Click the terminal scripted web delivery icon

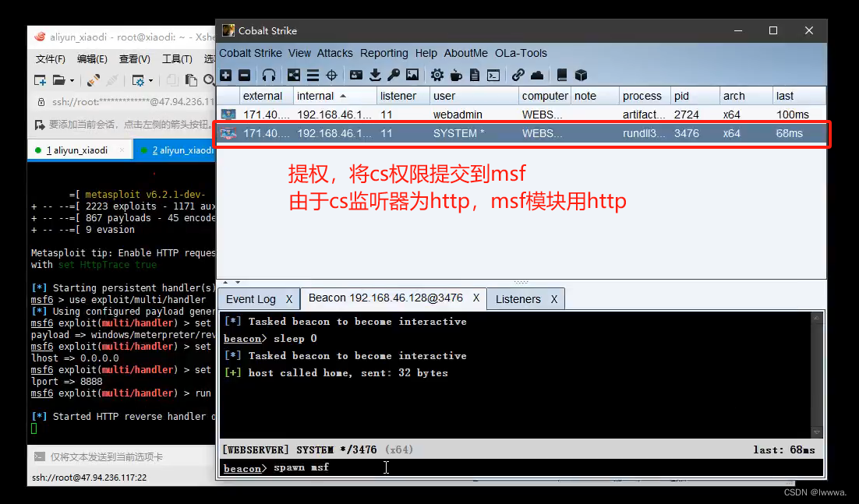(493, 75)
